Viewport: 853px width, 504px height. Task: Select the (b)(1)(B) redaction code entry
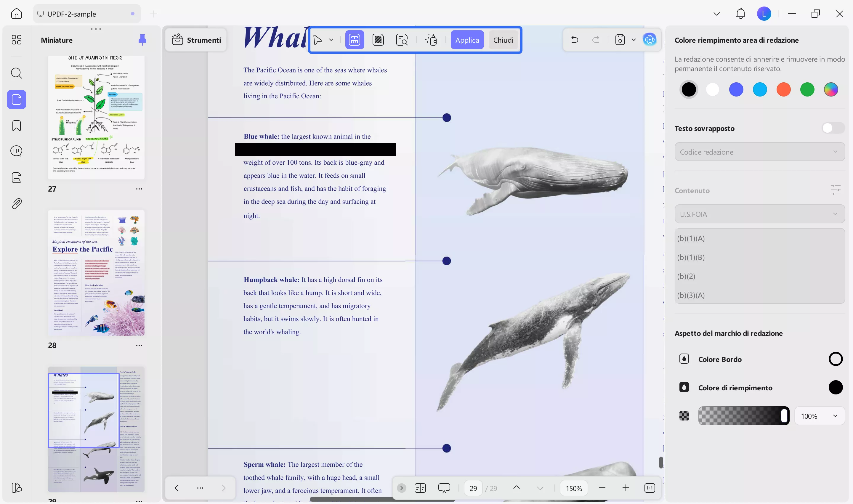pyautogui.click(x=691, y=257)
